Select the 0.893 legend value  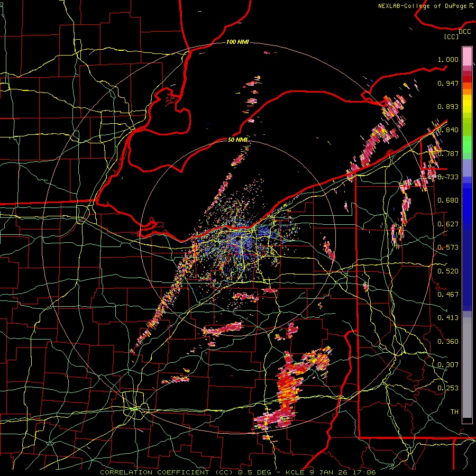tap(448, 106)
